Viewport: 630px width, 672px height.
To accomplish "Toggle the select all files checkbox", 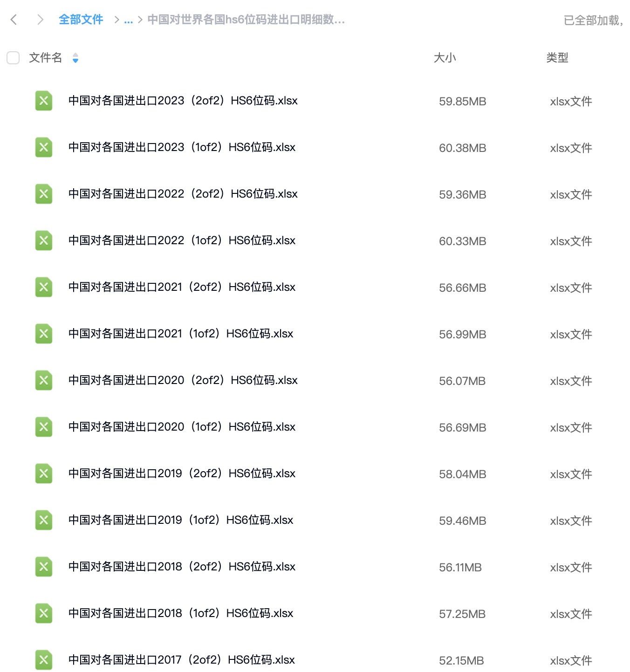I will coord(13,58).
